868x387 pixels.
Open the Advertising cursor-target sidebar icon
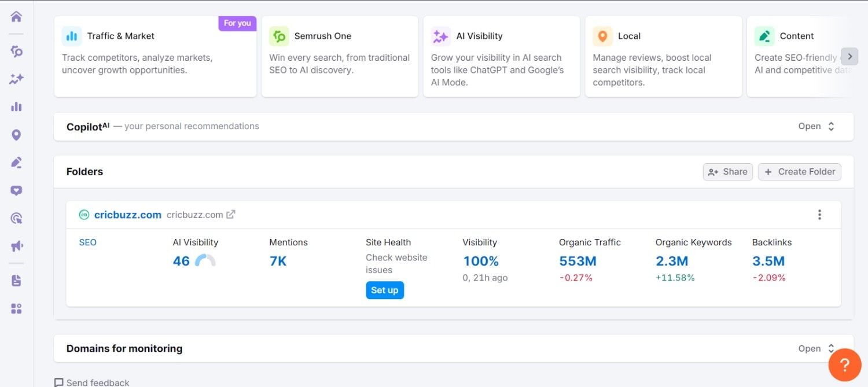click(x=16, y=218)
